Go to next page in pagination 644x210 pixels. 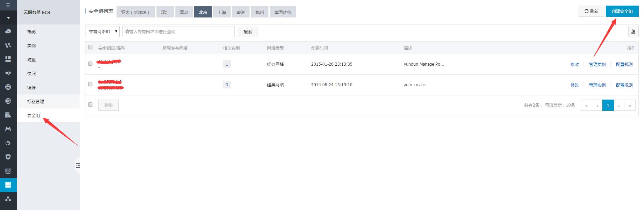[x=619, y=105]
